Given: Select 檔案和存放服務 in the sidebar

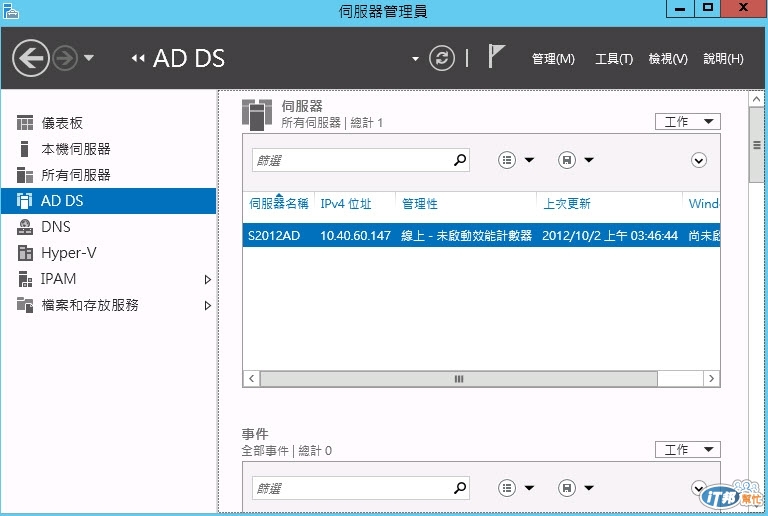Looking at the screenshot, I should pos(109,305).
